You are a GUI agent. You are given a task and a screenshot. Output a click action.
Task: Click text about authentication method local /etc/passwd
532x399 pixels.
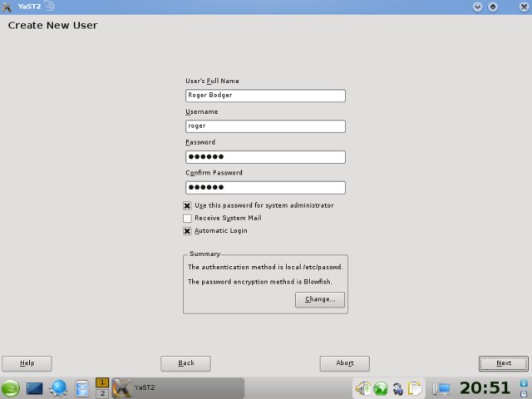coord(265,267)
